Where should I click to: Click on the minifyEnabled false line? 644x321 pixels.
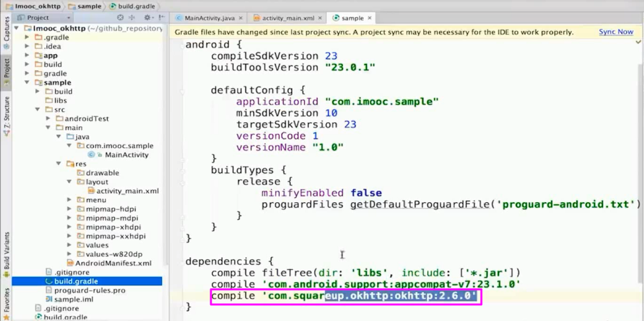click(321, 192)
